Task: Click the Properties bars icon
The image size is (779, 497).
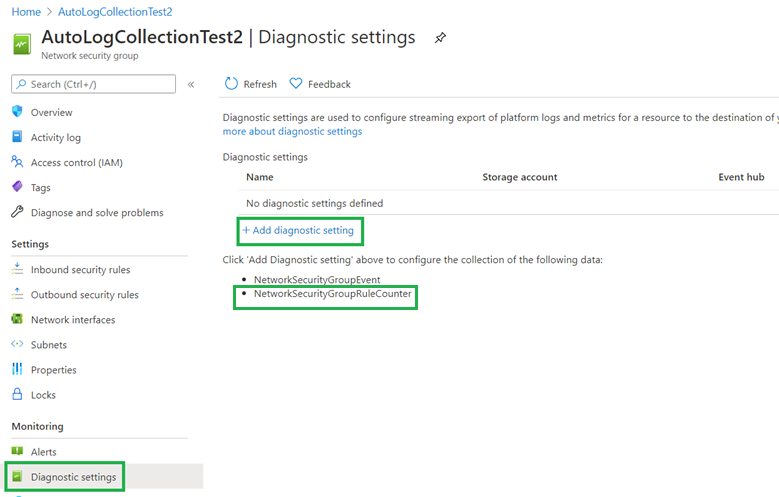Action: point(17,369)
